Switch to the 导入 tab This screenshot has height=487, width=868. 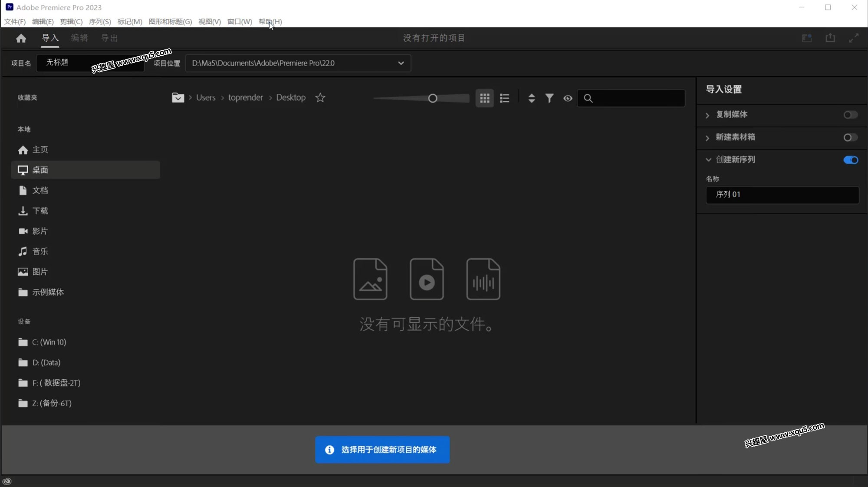(x=50, y=38)
